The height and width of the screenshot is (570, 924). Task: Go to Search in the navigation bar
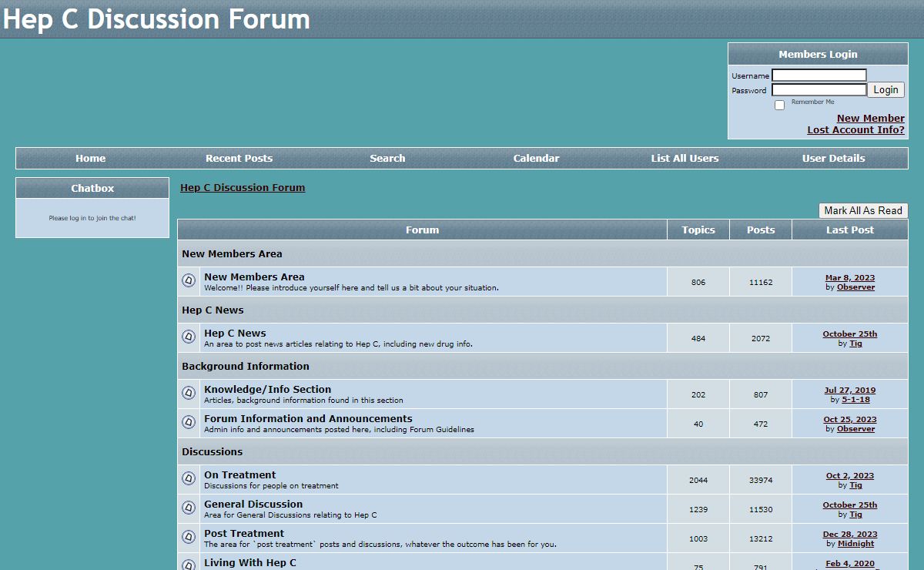387,158
